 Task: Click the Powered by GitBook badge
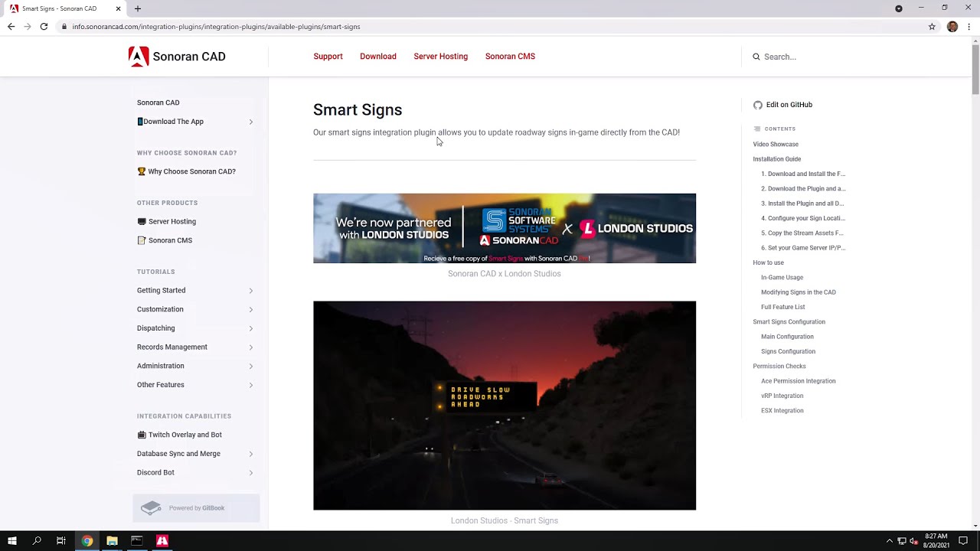coord(196,508)
